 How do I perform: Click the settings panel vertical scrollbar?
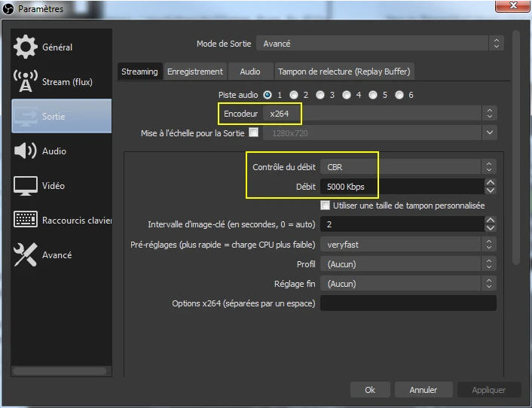pyautogui.click(x=516, y=148)
